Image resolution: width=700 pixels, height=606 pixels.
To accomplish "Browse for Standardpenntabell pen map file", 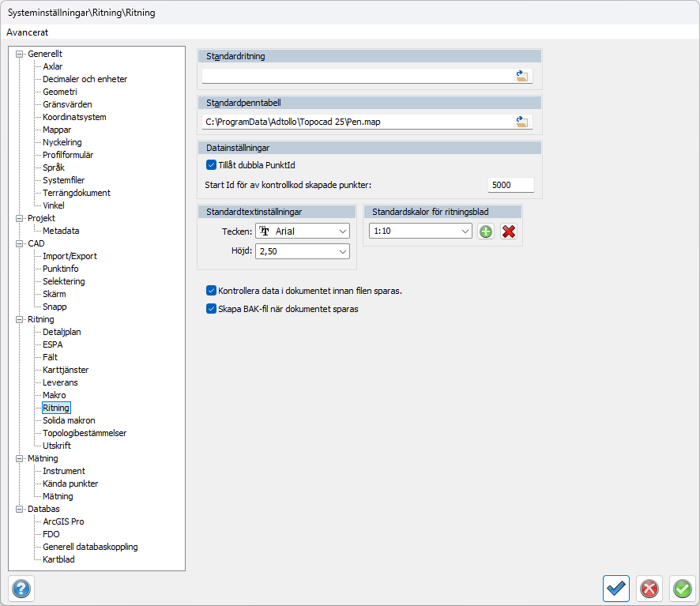I will coord(522,122).
